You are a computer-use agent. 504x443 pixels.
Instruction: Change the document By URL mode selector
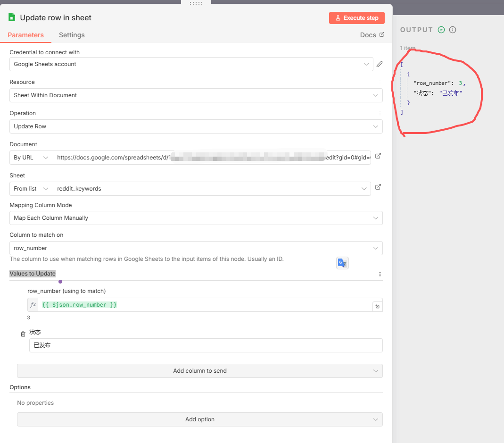click(x=31, y=158)
